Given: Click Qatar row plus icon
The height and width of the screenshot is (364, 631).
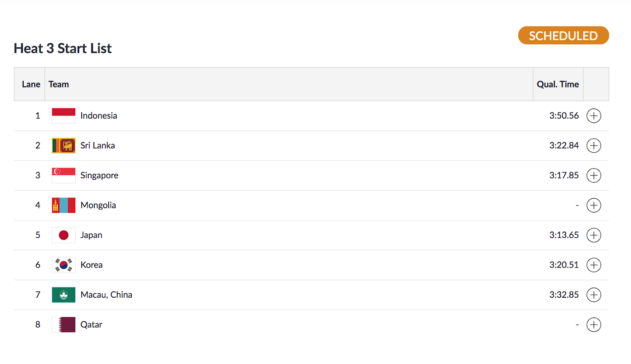Looking at the screenshot, I should tap(594, 325).
